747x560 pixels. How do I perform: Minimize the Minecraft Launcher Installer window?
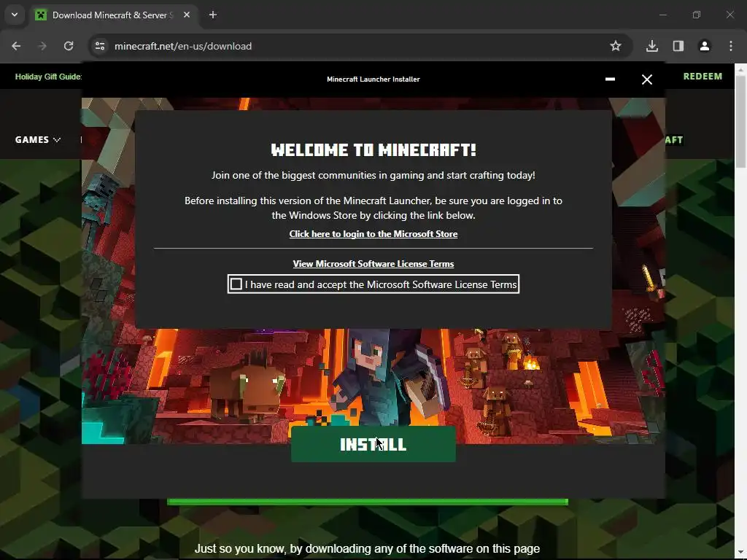pos(610,79)
